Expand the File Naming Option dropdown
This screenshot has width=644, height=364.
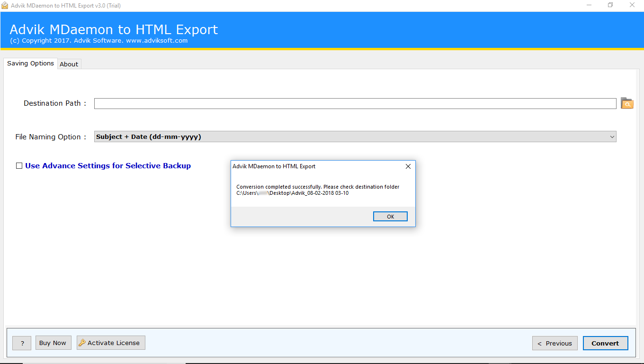coord(612,136)
